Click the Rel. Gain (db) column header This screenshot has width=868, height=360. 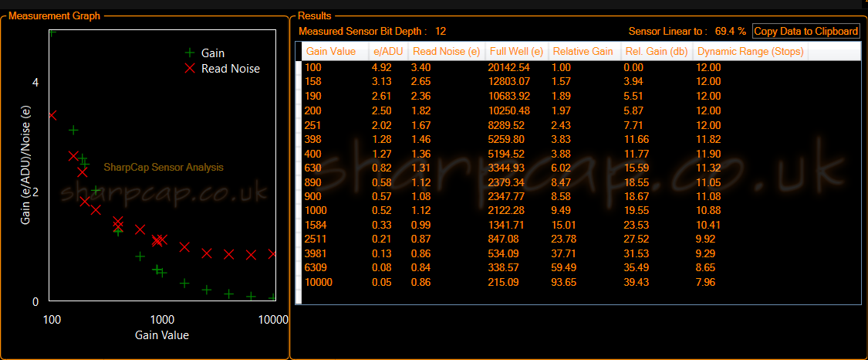pyautogui.click(x=657, y=52)
